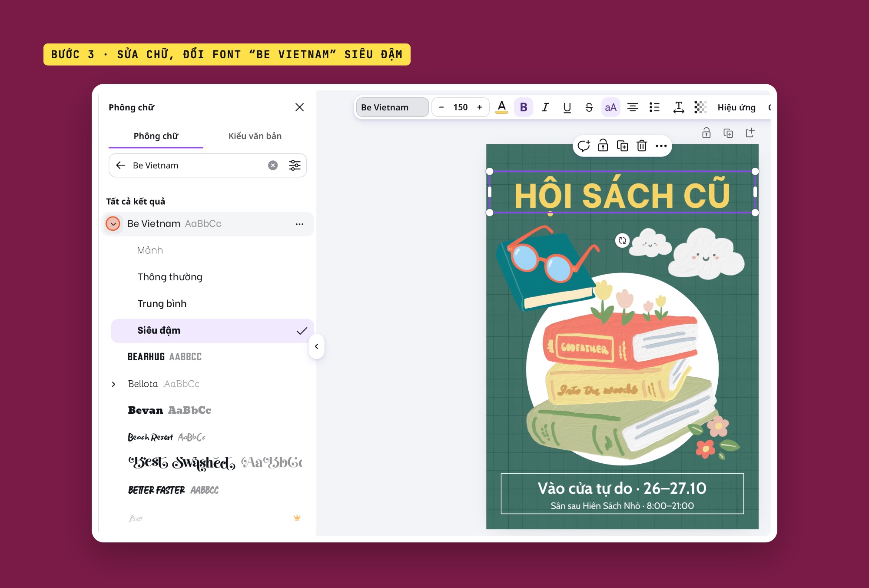Viewport: 869px width, 588px height.
Task: Toggle uppercase aA text style
Action: (610, 107)
